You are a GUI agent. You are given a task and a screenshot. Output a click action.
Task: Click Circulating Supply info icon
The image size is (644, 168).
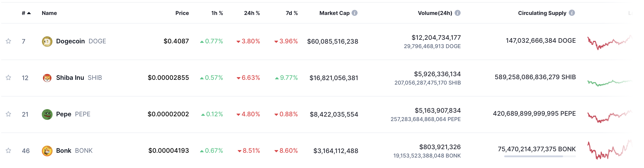572,13
